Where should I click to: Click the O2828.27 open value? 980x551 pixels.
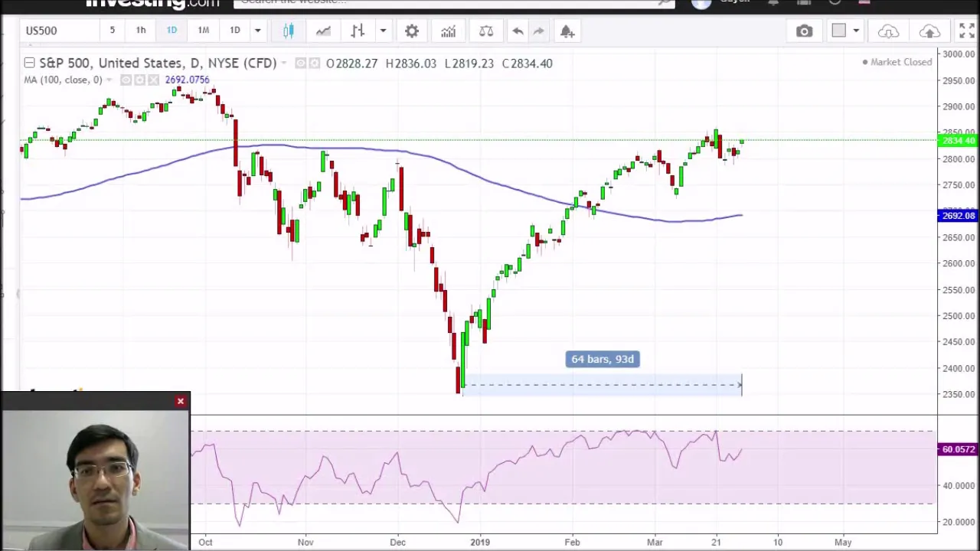(351, 64)
